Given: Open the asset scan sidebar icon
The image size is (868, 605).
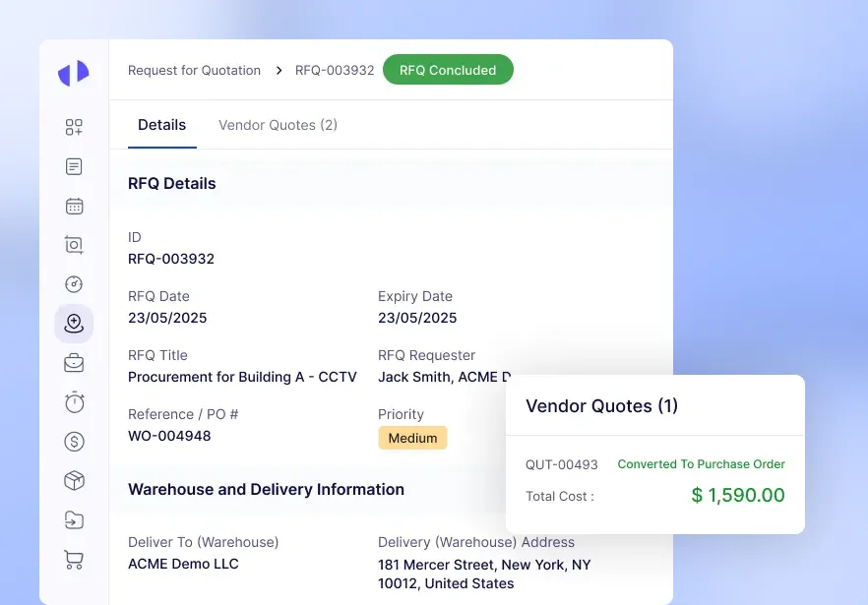Looking at the screenshot, I should coord(74,245).
